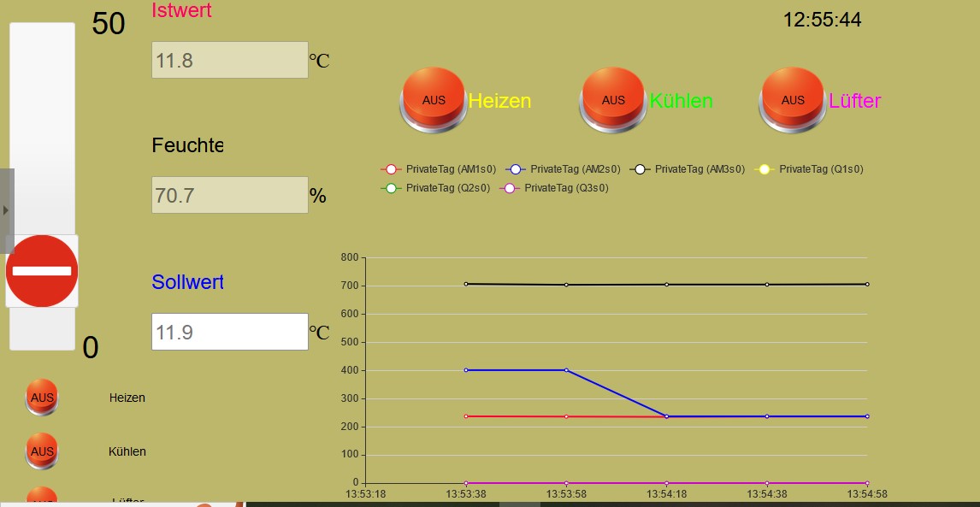Image resolution: width=980 pixels, height=507 pixels.
Task: Toggle the large AUS button beside green Kühlen
Action: pyautogui.click(x=613, y=98)
